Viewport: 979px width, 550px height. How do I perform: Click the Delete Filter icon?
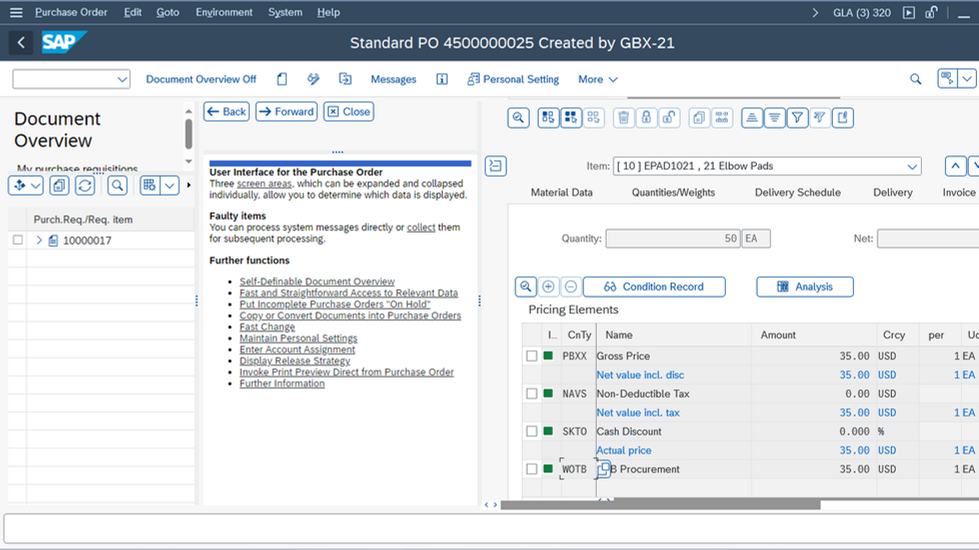820,117
